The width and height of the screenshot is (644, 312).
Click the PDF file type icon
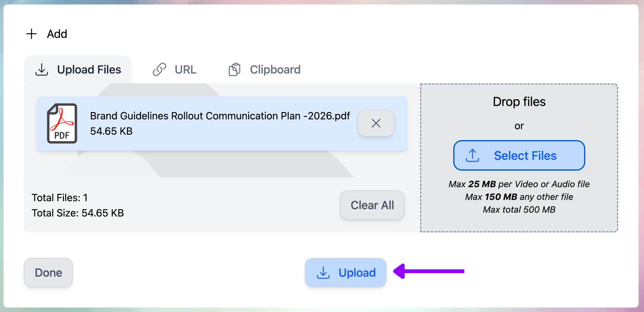(x=62, y=123)
